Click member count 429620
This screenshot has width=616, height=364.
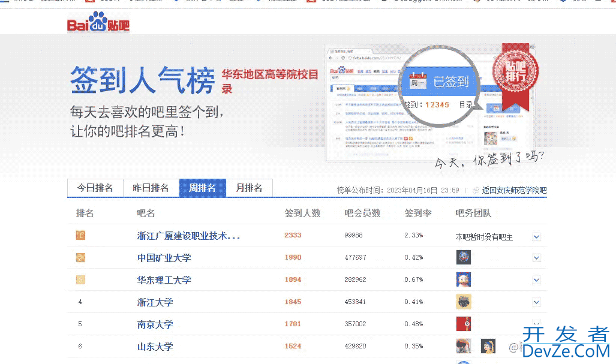click(x=356, y=346)
